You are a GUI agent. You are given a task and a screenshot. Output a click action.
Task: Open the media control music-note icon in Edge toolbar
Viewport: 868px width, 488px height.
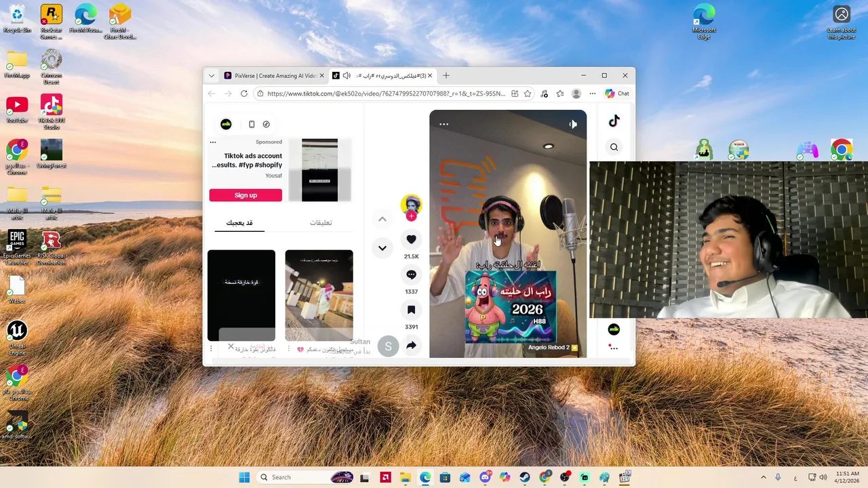545,94
